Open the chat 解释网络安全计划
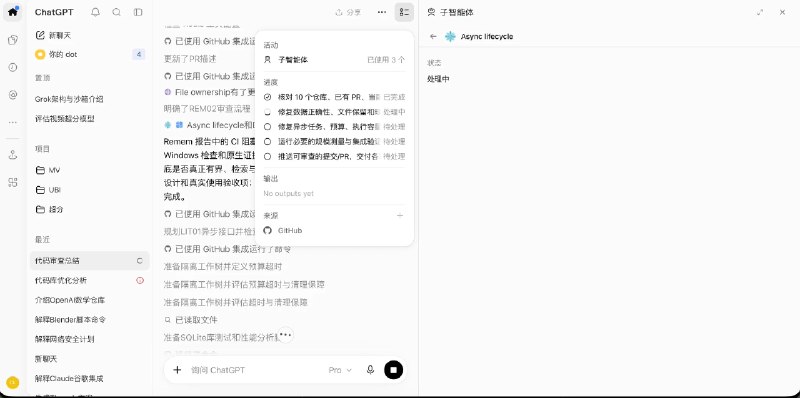Screen dimensions: 800x398 click(x=89, y=339)
